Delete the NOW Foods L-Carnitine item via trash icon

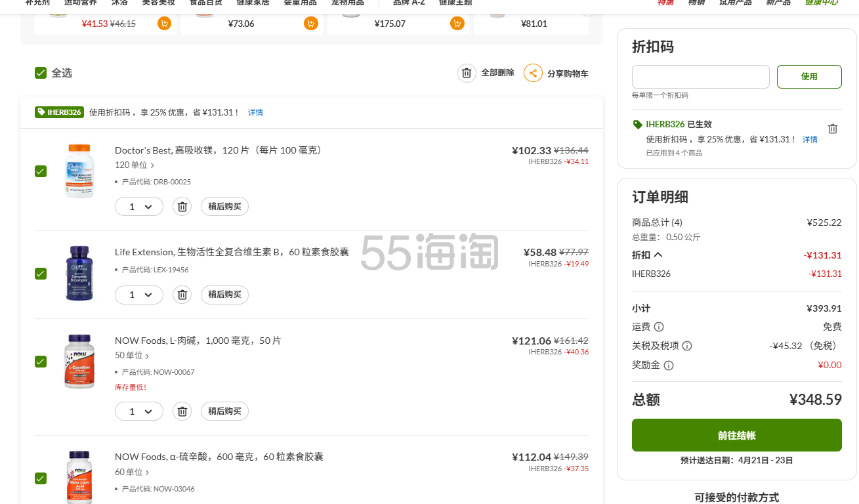click(182, 411)
